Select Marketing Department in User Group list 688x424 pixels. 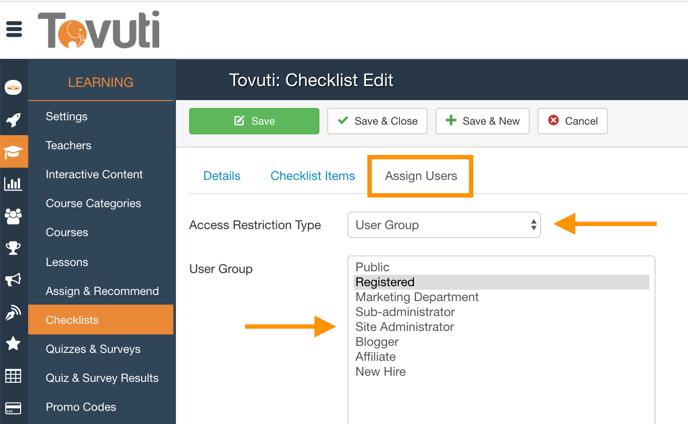coord(417,297)
